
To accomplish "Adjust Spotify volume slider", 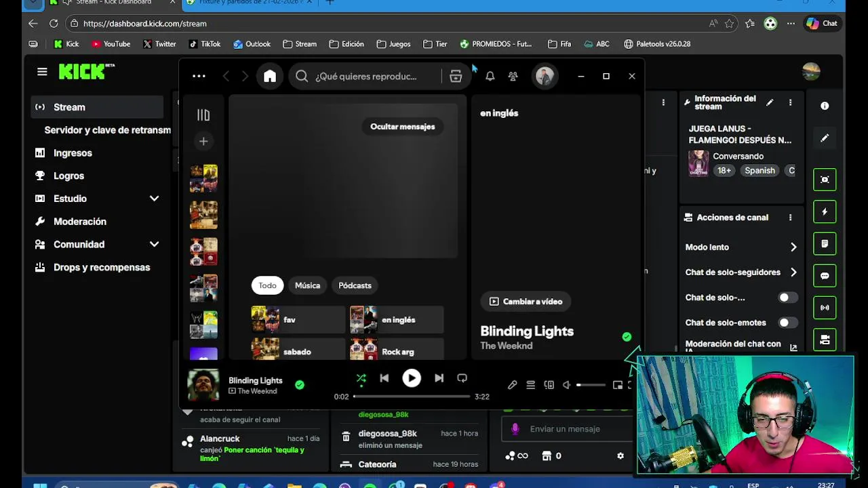I will (x=591, y=385).
